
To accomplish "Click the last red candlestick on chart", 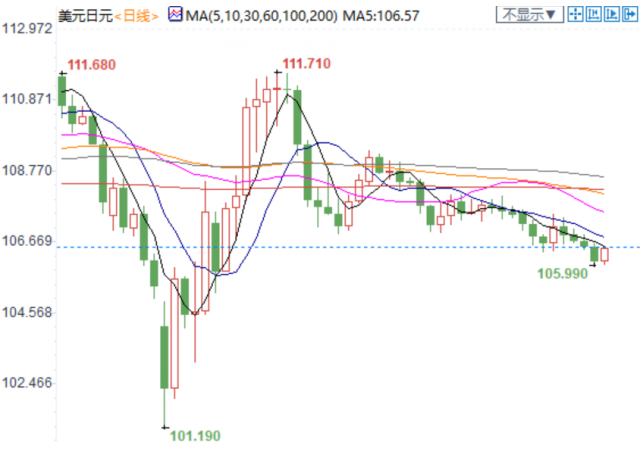I will tap(604, 254).
